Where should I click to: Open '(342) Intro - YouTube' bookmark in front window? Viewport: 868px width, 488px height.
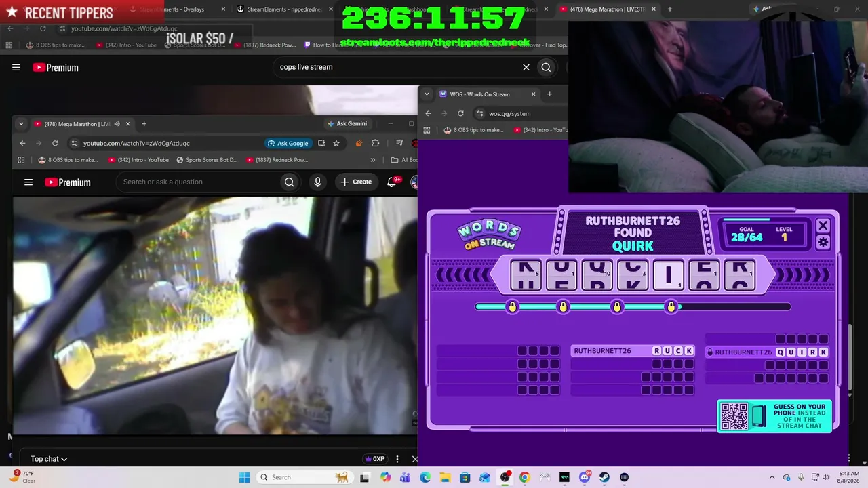point(138,160)
